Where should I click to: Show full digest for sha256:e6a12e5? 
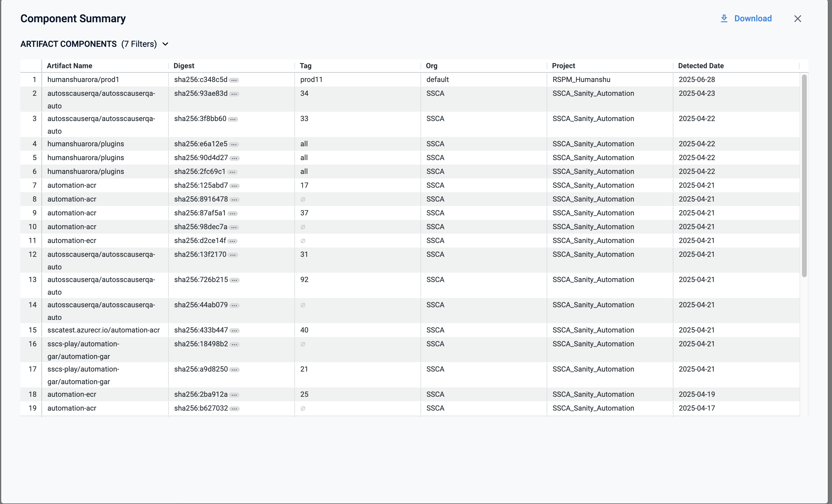234,144
